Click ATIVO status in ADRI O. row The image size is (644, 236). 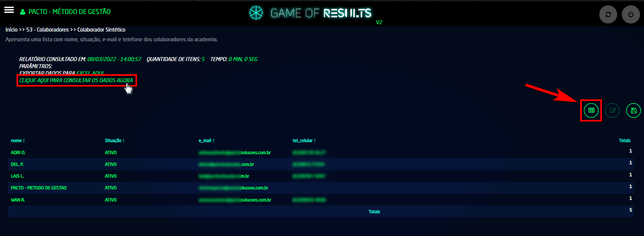pyautogui.click(x=111, y=152)
